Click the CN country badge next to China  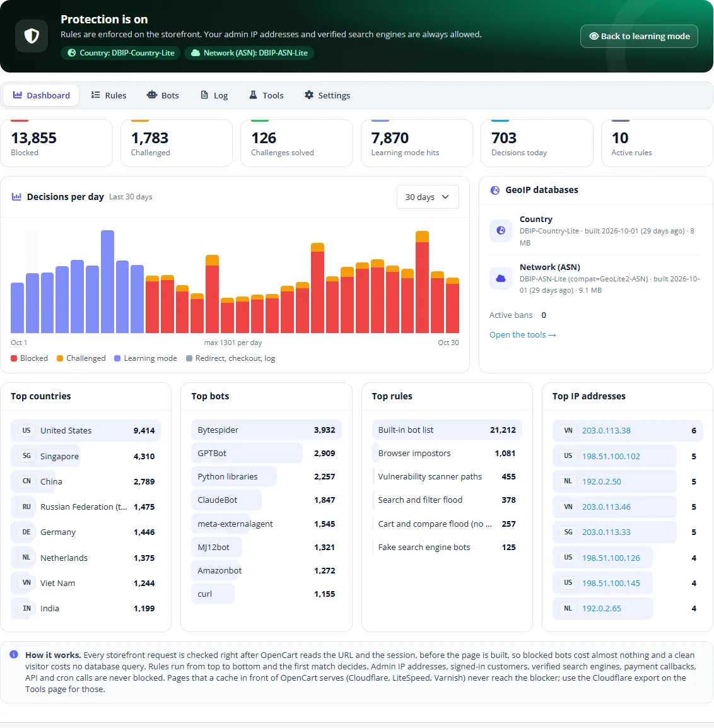[x=26, y=481]
